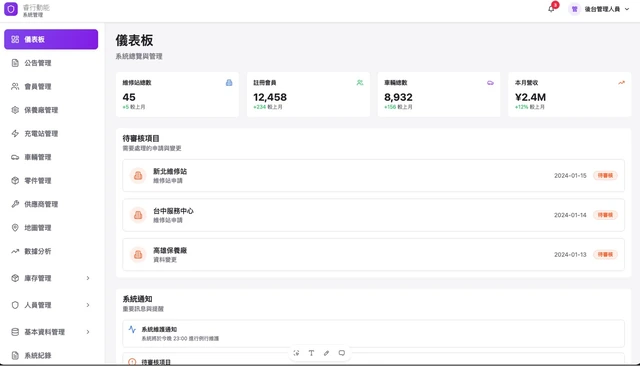This screenshot has height=366, width=640.
Task: Click the first capture tool in floating toolbar
Action: pyautogui.click(x=296, y=353)
